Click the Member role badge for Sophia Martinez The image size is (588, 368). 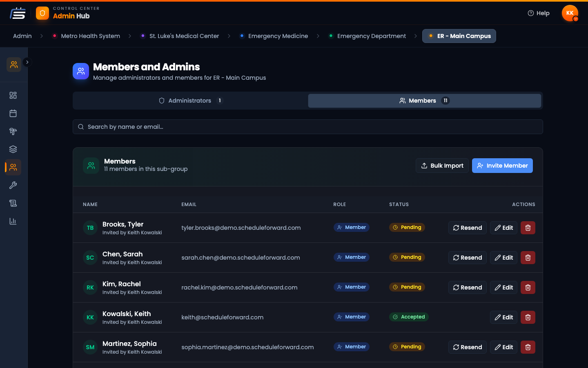pyautogui.click(x=352, y=347)
